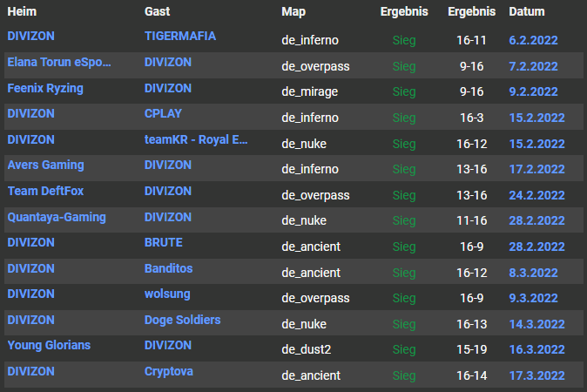The height and width of the screenshot is (392, 587).
Task: Click the Avers Gaming team link
Action: [x=45, y=166]
